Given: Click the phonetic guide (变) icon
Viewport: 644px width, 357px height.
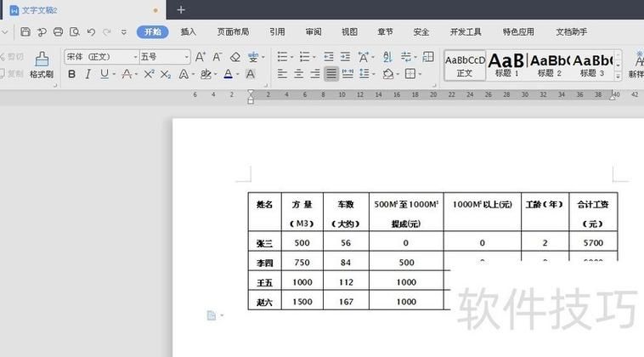Looking at the screenshot, I should 253,57.
